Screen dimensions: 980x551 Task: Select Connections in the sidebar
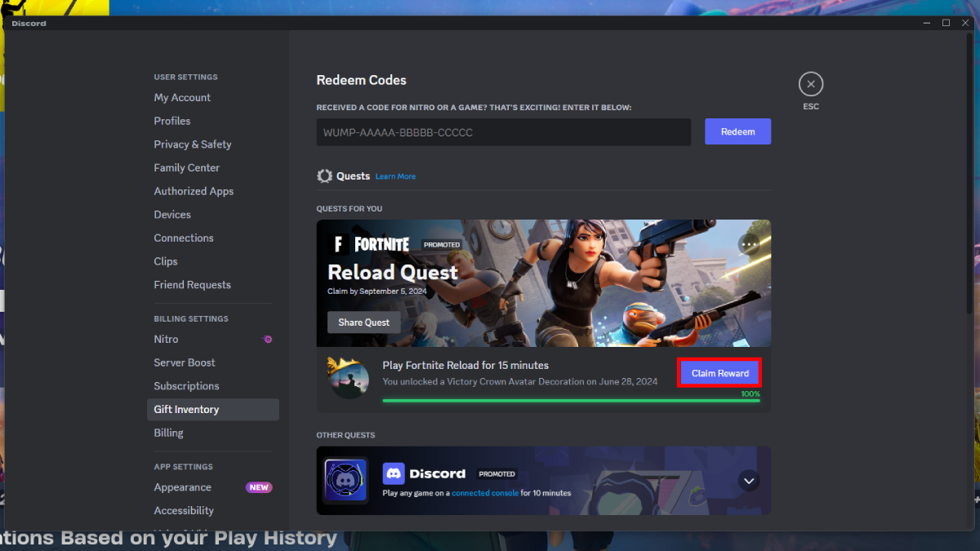click(183, 238)
